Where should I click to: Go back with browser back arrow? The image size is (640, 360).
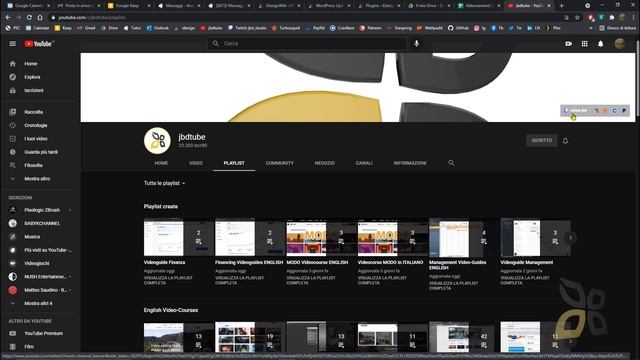(x=8, y=18)
